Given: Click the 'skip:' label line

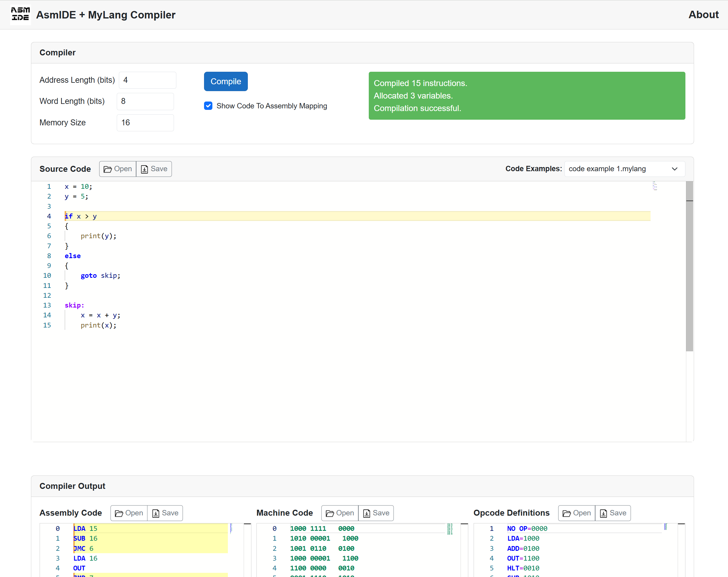Looking at the screenshot, I should point(74,305).
